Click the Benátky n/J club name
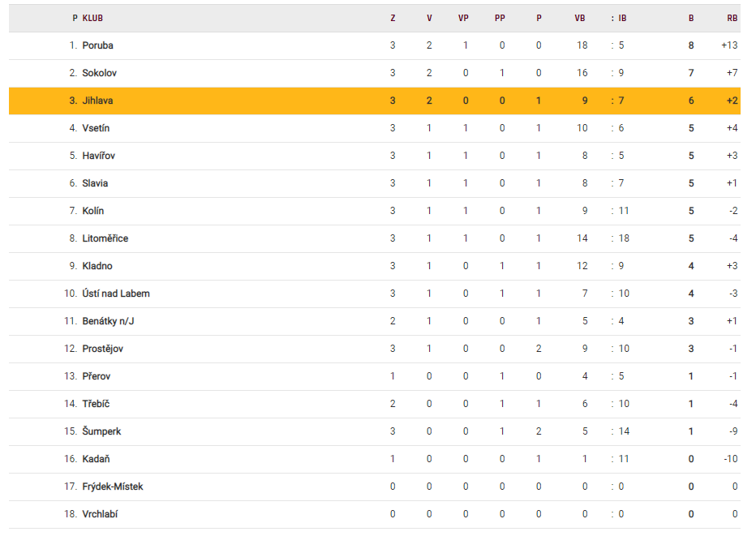Screen dimensions: 756x536 (108, 321)
